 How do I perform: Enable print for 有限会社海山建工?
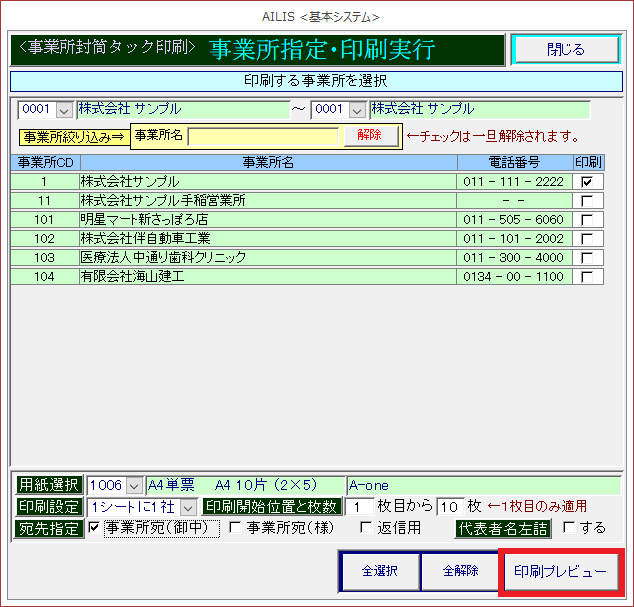586,277
